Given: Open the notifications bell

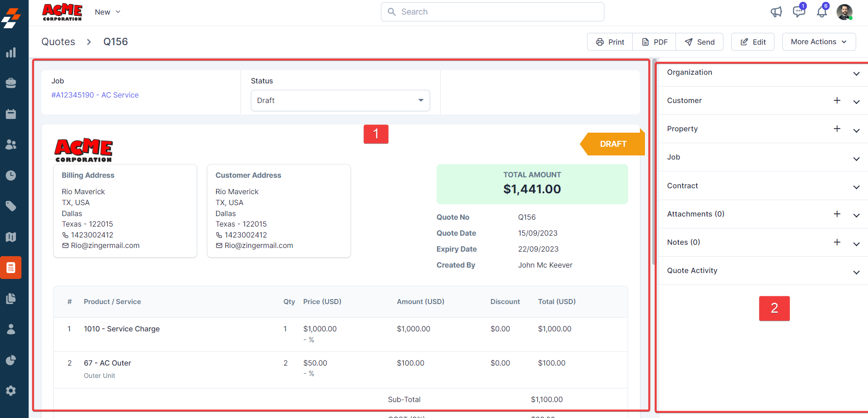Looking at the screenshot, I should click(822, 12).
